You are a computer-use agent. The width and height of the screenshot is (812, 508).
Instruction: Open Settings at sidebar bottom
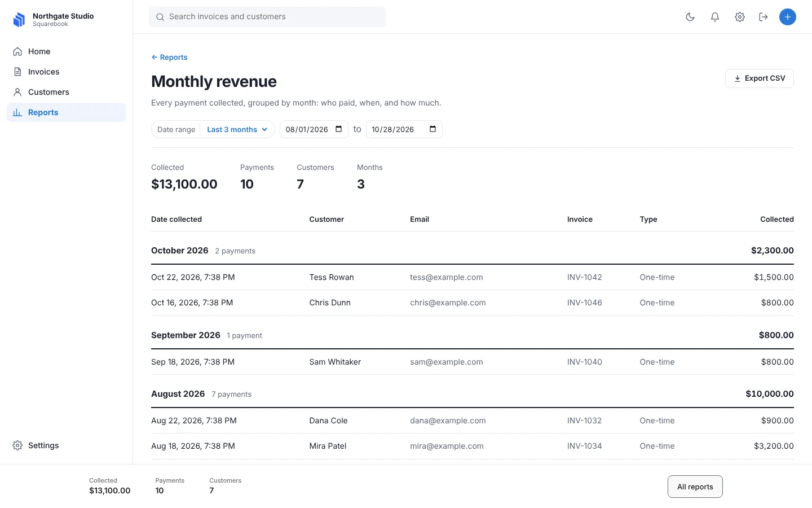(66, 445)
